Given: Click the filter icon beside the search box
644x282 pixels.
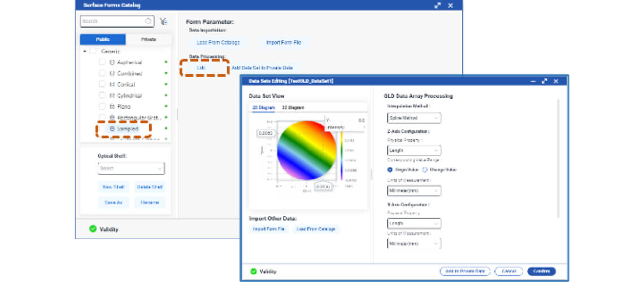Looking at the screenshot, I should point(163,21).
